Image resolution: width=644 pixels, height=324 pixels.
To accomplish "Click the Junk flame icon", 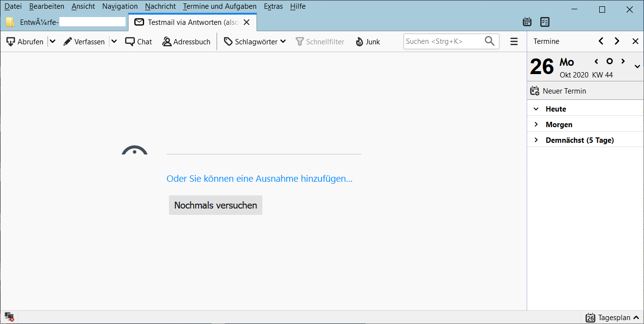I will tap(360, 42).
